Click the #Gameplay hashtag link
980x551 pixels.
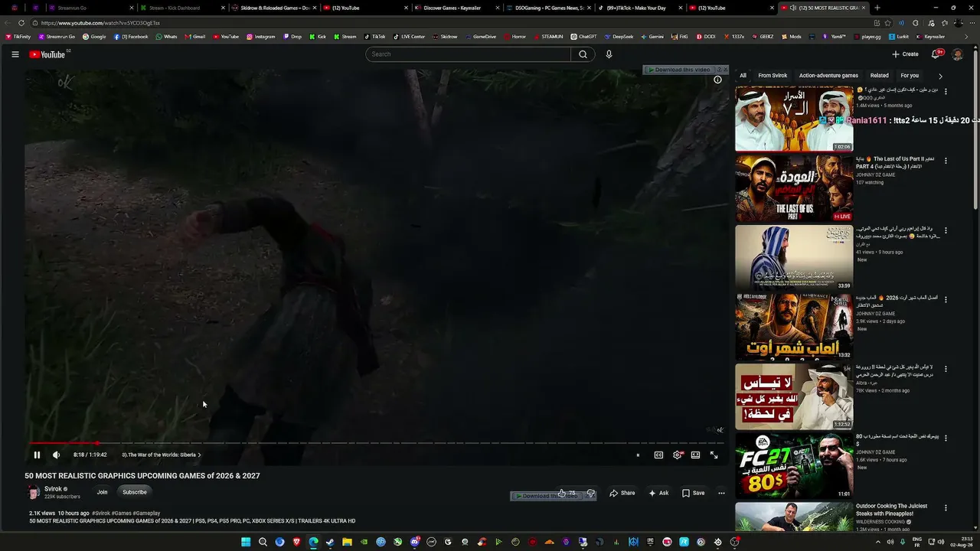pos(146,513)
